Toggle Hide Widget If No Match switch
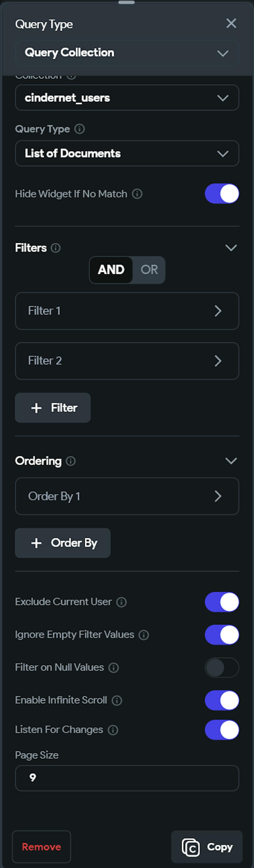 tap(222, 194)
